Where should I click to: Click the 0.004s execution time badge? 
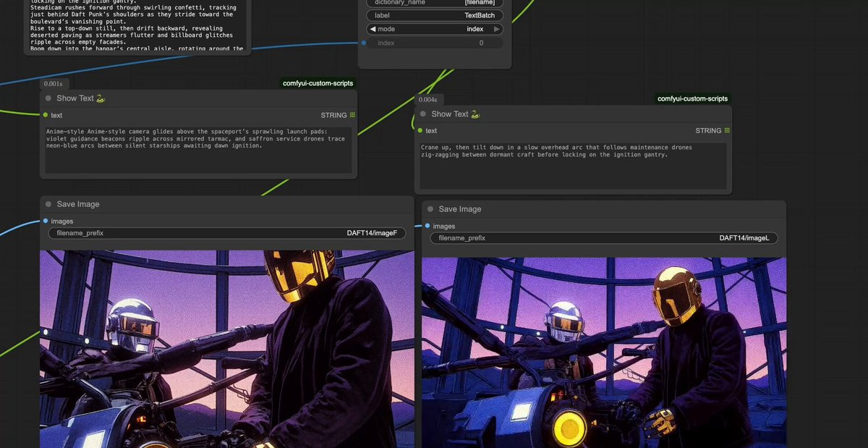(427, 99)
